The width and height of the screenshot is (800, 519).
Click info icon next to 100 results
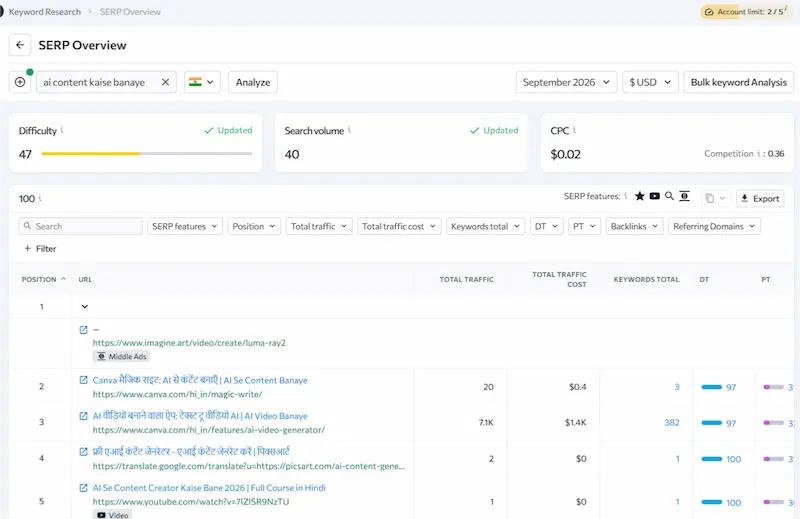(x=40, y=198)
